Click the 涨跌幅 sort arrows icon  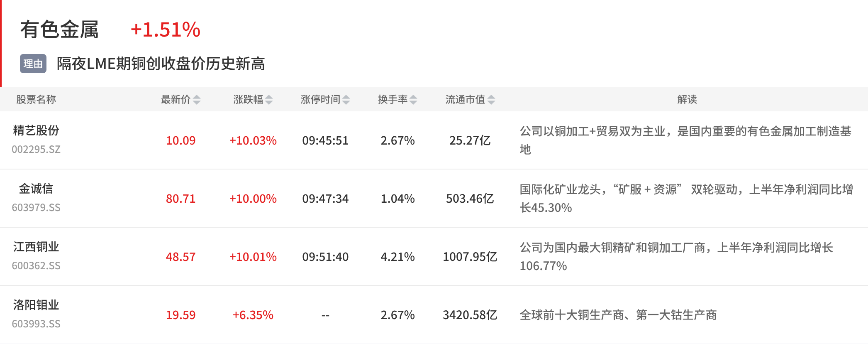(x=269, y=100)
